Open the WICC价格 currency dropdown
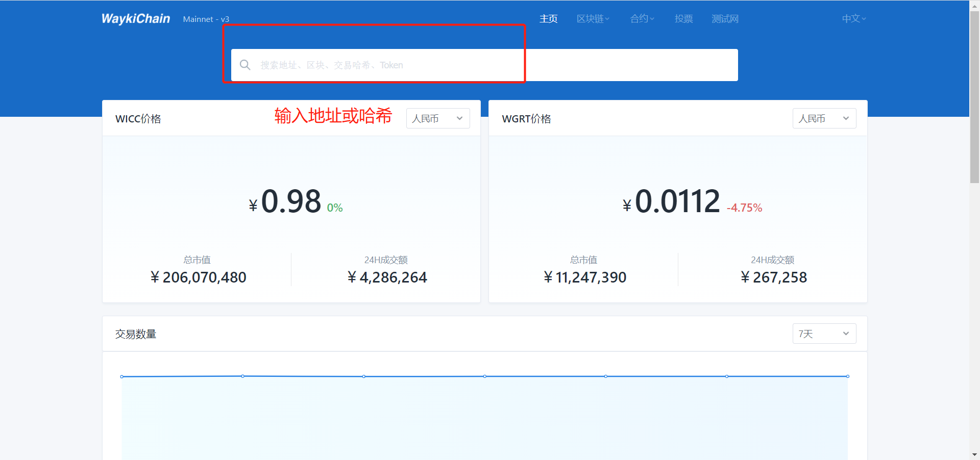Viewport: 980px width, 460px height. tap(437, 118)
